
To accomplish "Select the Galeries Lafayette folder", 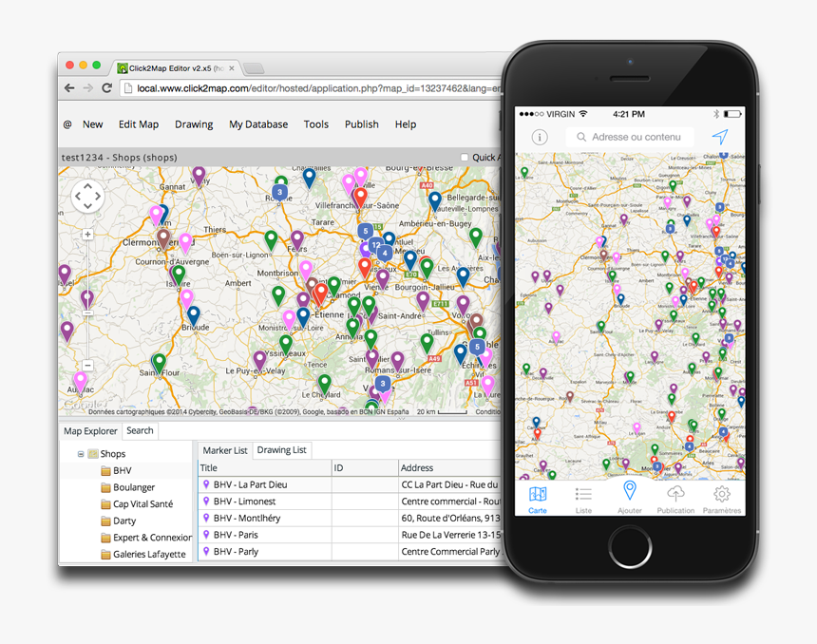I will (x=143, y=555).
